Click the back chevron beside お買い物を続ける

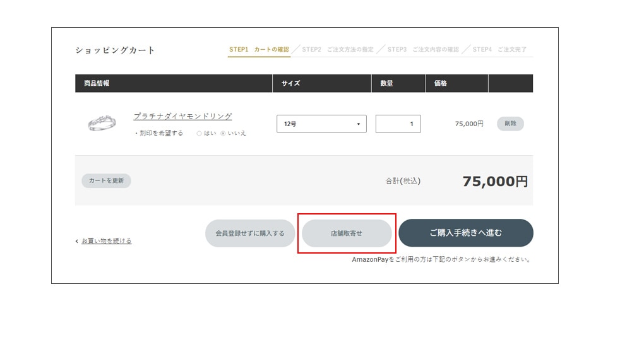pos(77,241)
